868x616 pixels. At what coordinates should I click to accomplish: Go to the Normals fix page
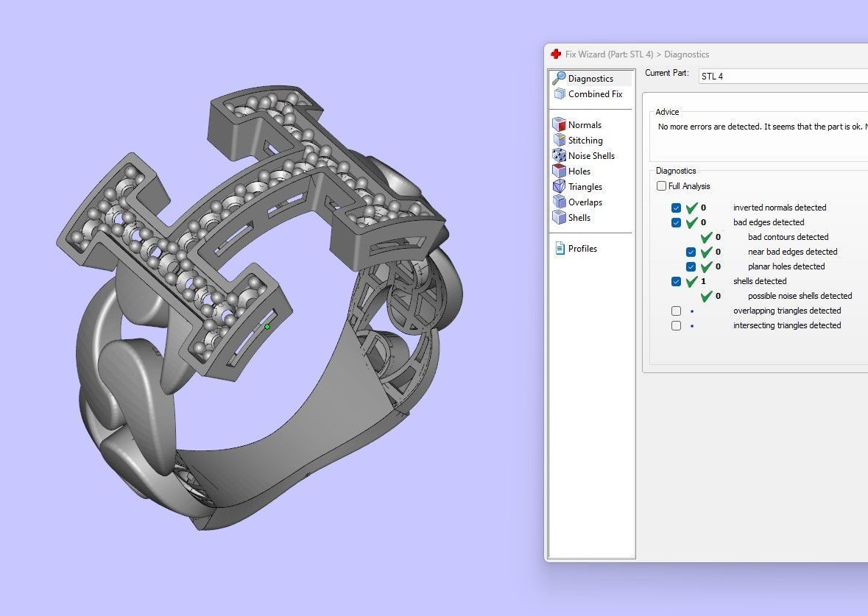(x=585, y=124)
